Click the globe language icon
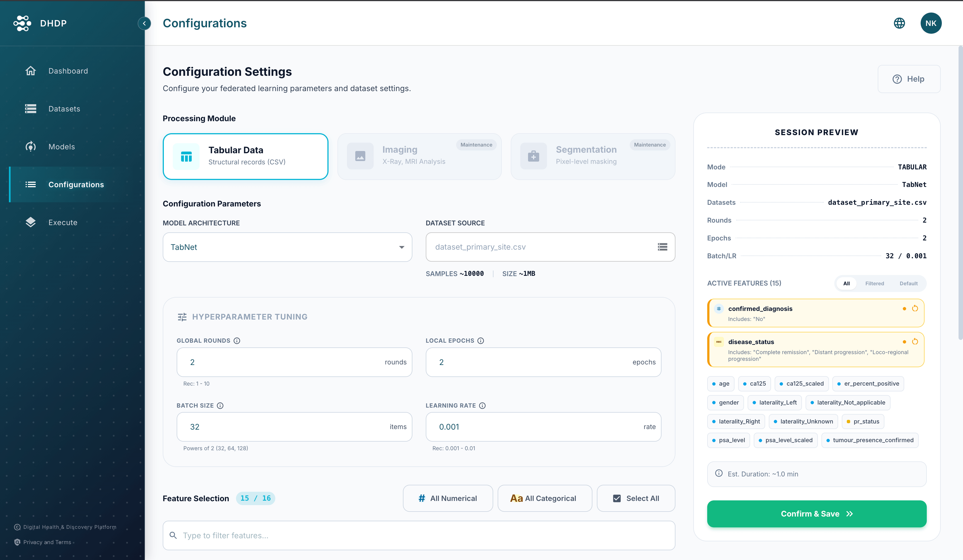Screen dimensions: 963x560 tap(899, 23)
